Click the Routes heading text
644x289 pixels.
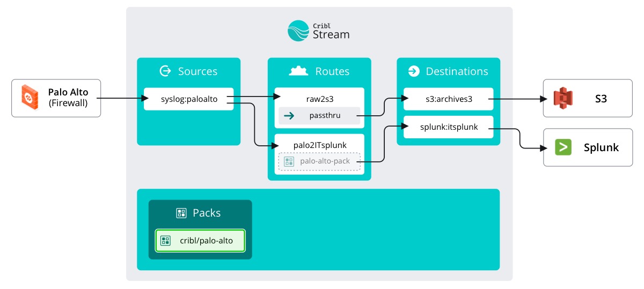[332, 71]
